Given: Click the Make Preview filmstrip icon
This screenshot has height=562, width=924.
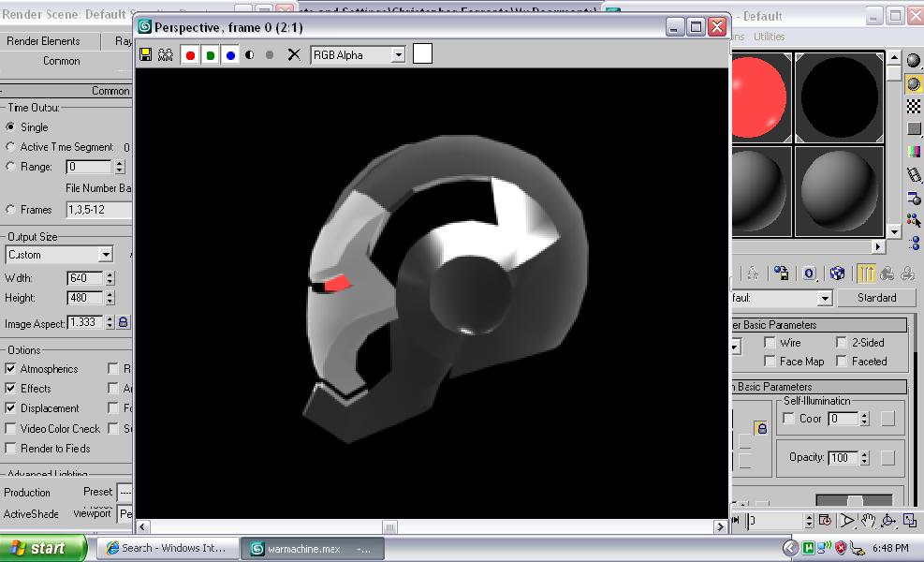Looking at the screenshot, I should point(914,174).
